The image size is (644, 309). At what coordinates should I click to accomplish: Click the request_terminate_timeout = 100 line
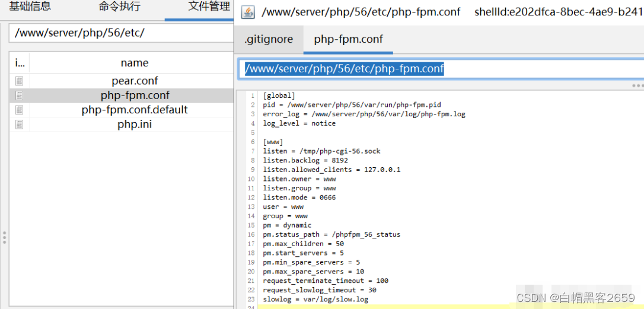pos(326,281)
